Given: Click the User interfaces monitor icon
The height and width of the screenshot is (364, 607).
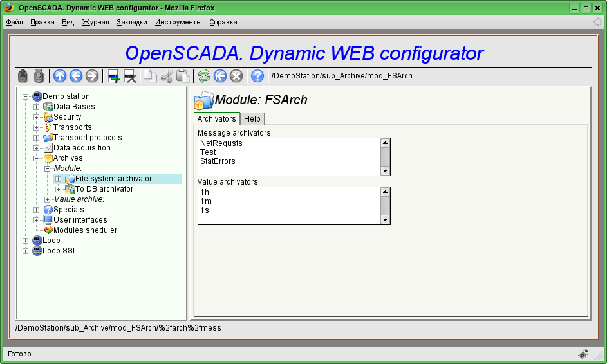Looking at the screenshot, I should pyautogui.click(x=48, y=220).
